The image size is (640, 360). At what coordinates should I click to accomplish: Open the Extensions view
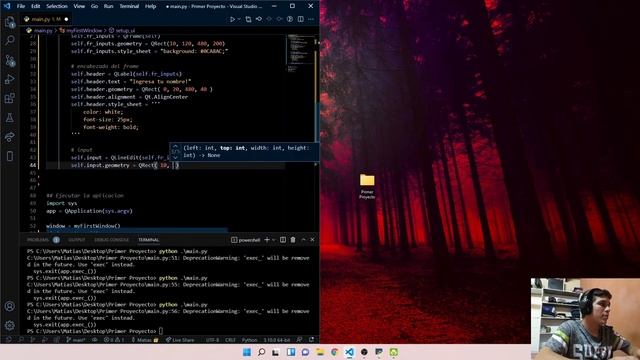(x=9, y=98)
